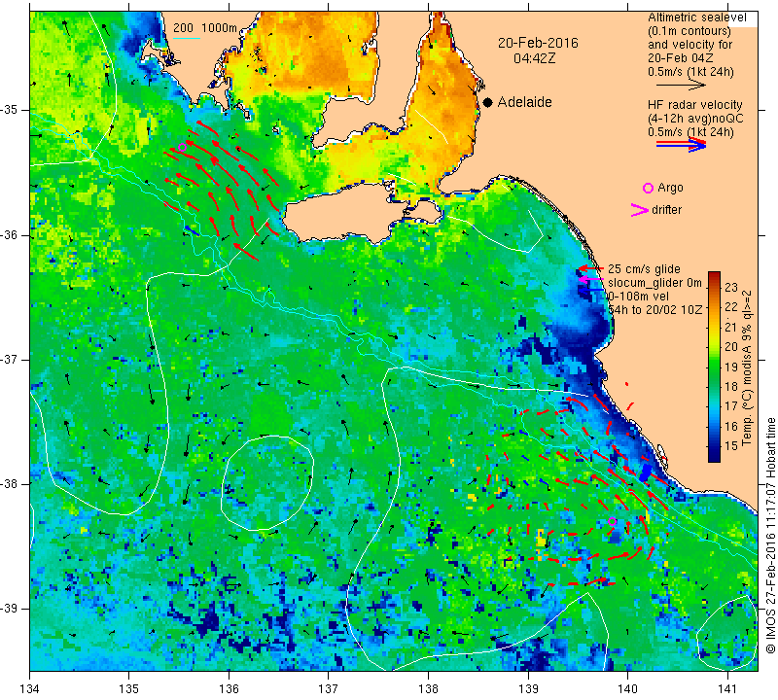Click the longitude label '136'
This screenshot has height=700, width=778.
229,689
